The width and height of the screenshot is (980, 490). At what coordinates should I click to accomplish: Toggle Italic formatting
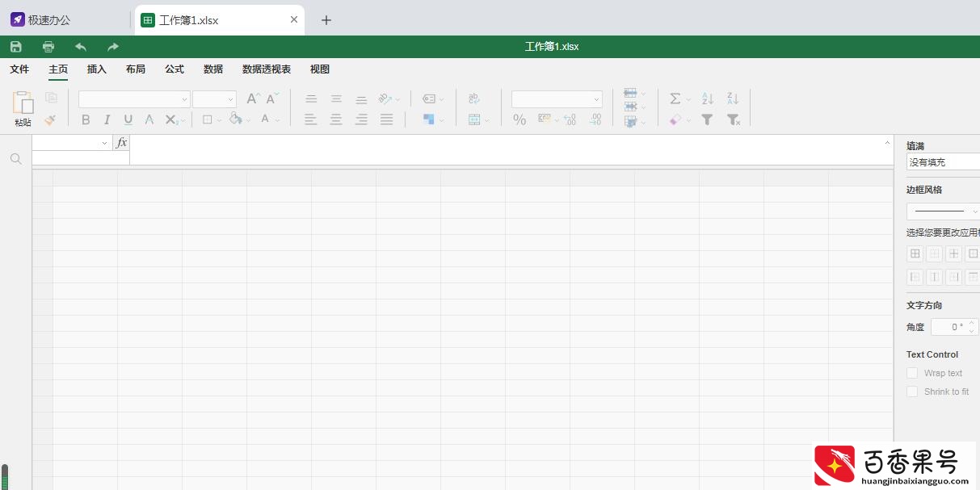(x=107, y=119)
